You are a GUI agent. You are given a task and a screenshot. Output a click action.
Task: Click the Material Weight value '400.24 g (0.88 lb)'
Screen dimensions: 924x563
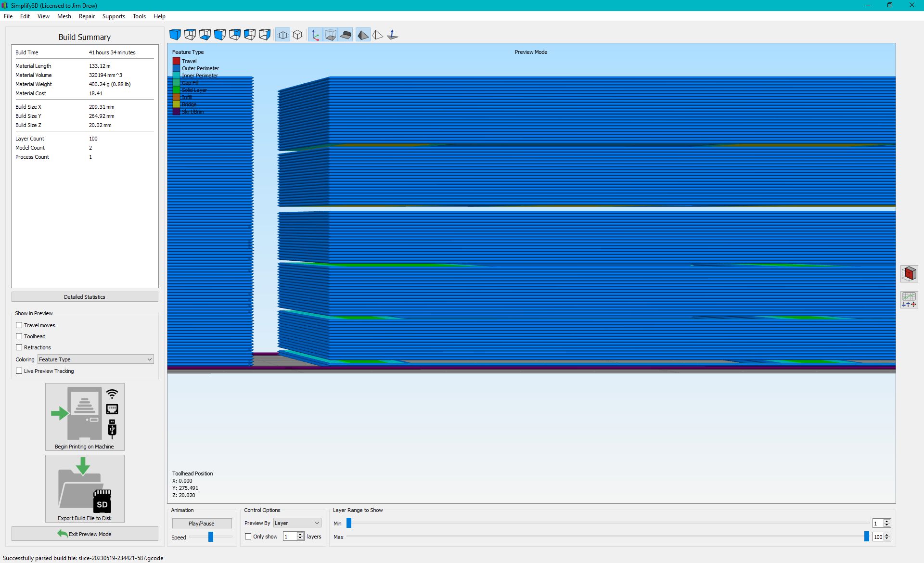coord(110,84)
